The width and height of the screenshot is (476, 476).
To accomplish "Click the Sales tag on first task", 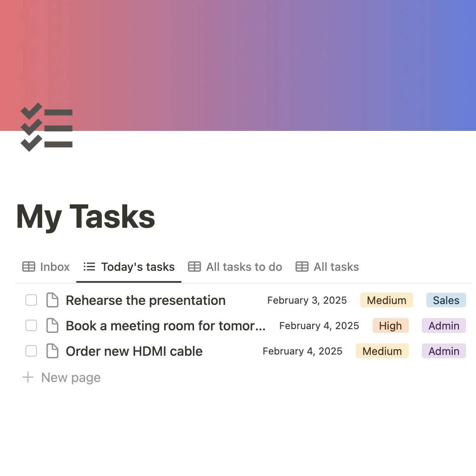I will click(446, 300).
